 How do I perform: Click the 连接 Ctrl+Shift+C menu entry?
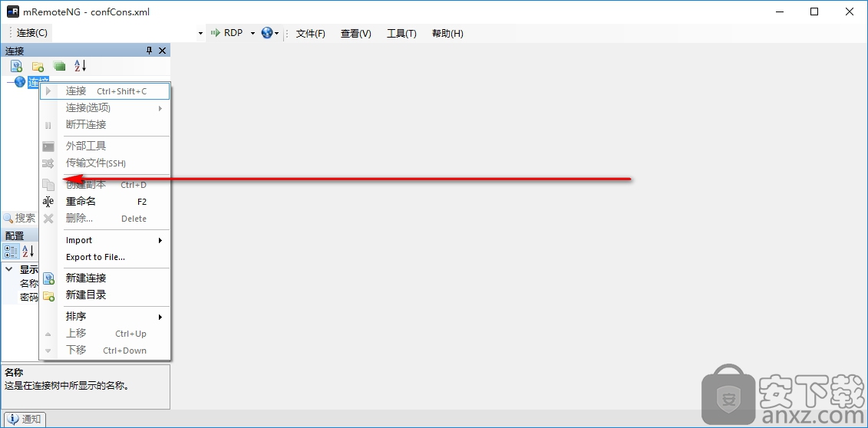coord(105,91)
